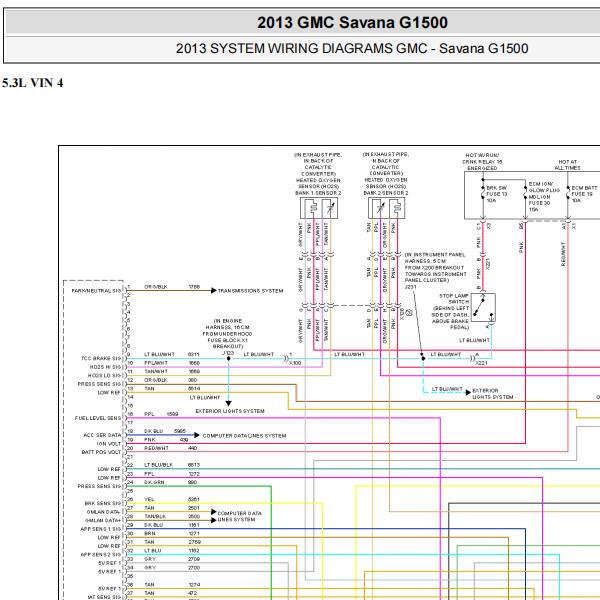This screenshot has width=600, height=600.
Task: Click the 'APP SENS 1 SIG' pin label
Action: coord(101,529)
